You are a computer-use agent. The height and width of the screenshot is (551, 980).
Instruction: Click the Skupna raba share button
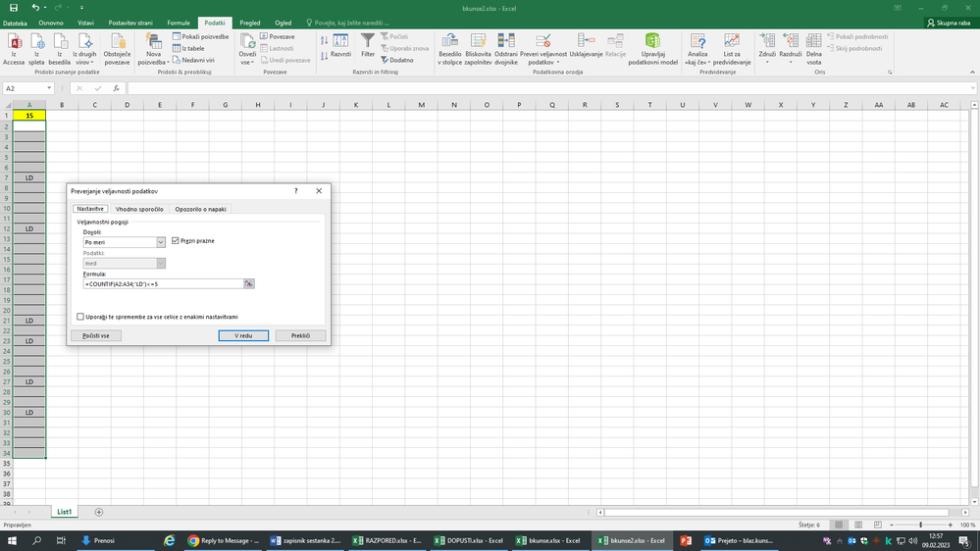(949, 23)
